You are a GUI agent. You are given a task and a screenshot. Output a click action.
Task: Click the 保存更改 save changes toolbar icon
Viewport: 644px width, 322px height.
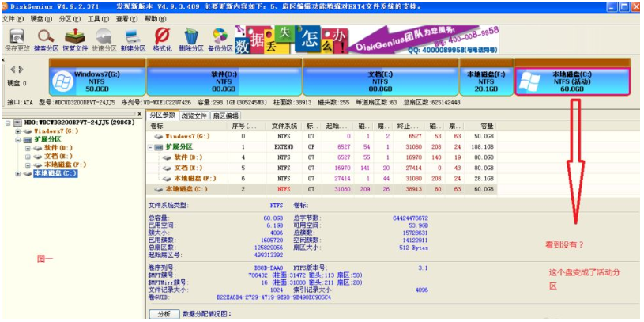tap(17, 38)
